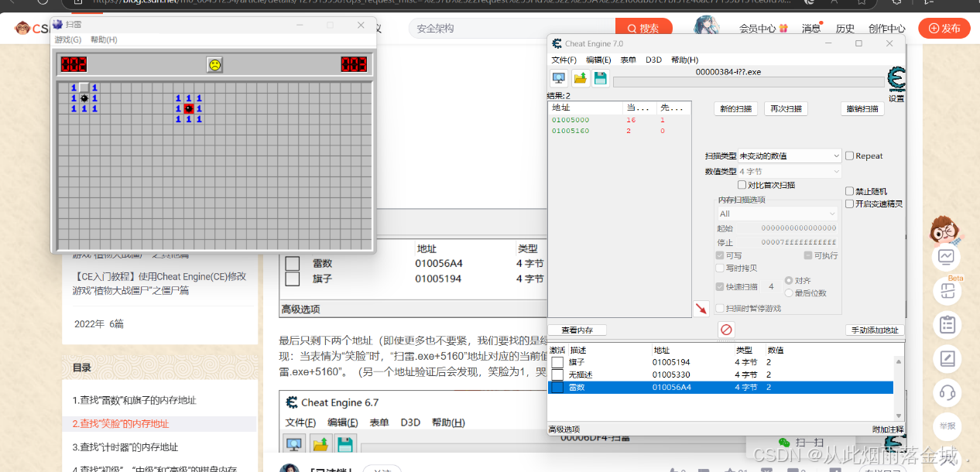
Task: Click the CSDN 搜索 button
Action: pyautogui.click(x=642, y=29)
